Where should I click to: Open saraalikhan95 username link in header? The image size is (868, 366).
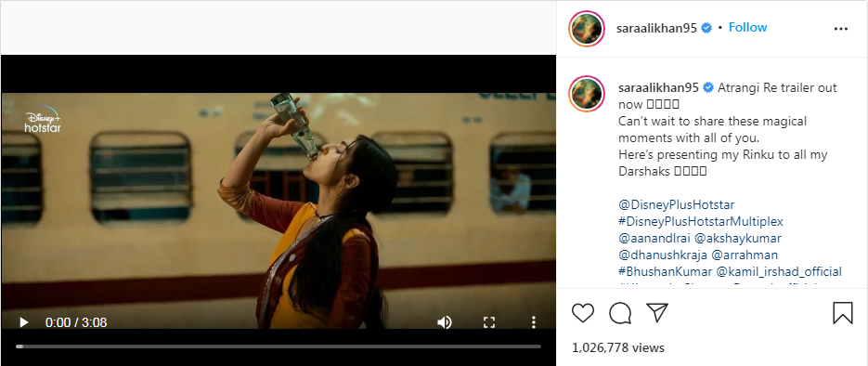(x=656, y=28)
